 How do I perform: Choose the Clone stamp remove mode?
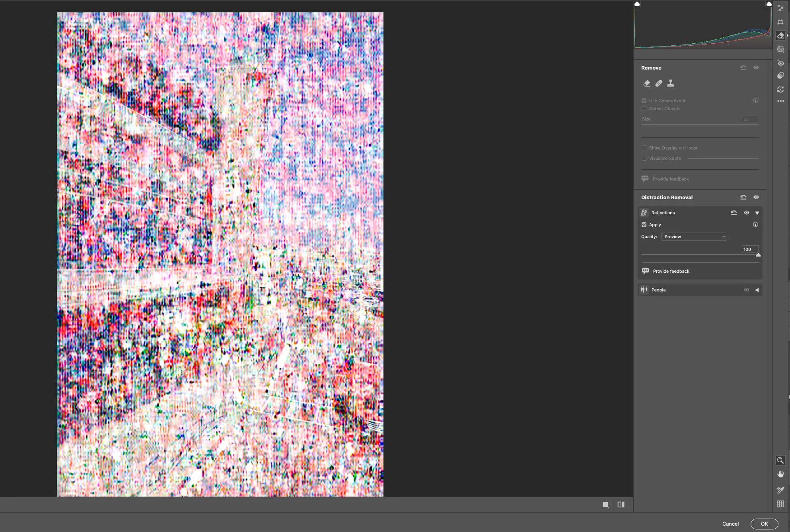[671, 83]
